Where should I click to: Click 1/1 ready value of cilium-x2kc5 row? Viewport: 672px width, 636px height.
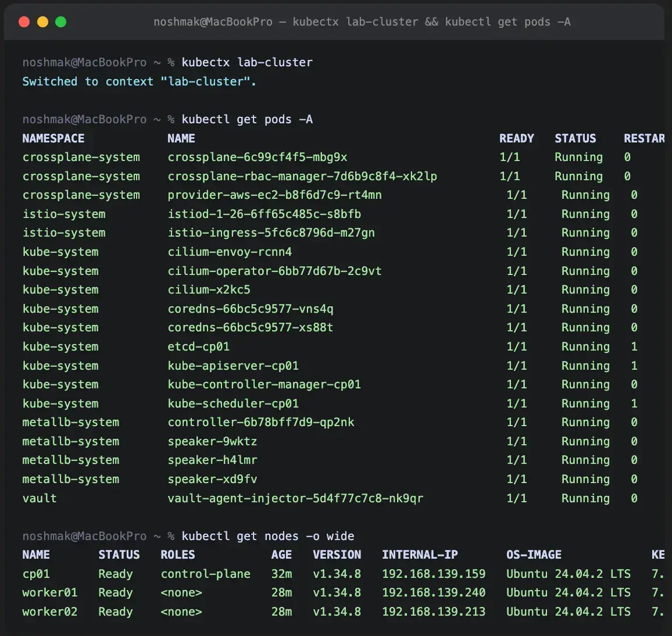click(516, 290)
